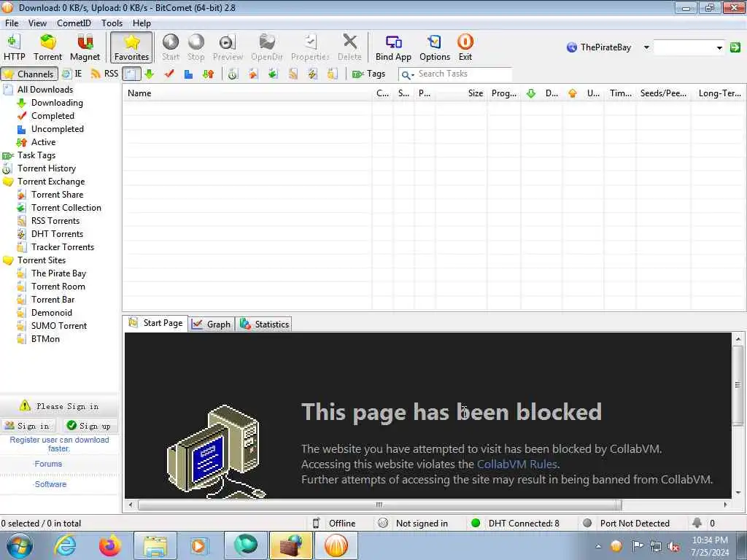Open the IE channel button
747x560 pixels.
(x=72, y=74)
